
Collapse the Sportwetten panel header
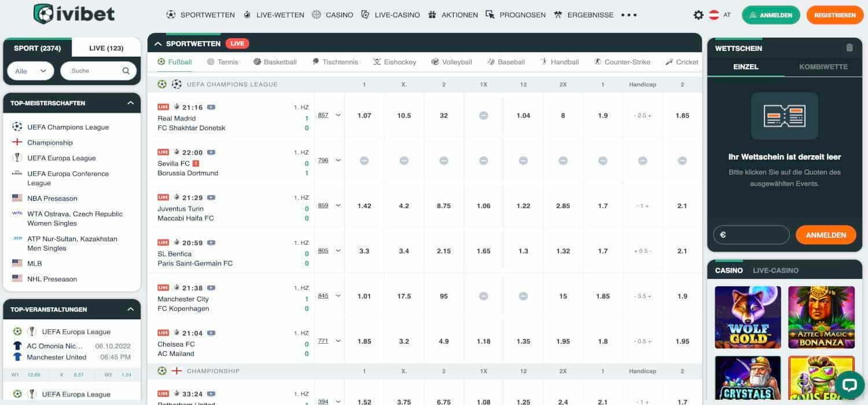tap(157, 43)
